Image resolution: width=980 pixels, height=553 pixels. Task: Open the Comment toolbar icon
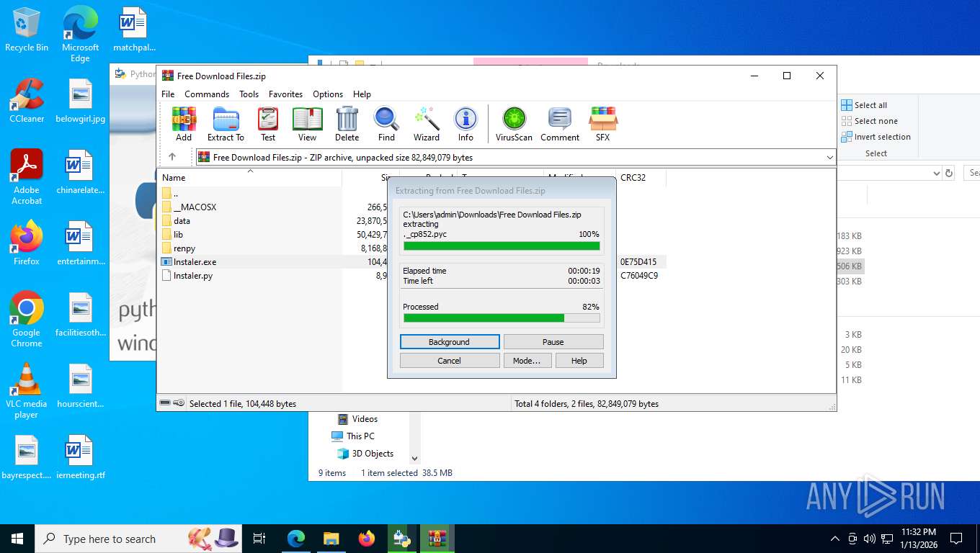tap(560, 124)
